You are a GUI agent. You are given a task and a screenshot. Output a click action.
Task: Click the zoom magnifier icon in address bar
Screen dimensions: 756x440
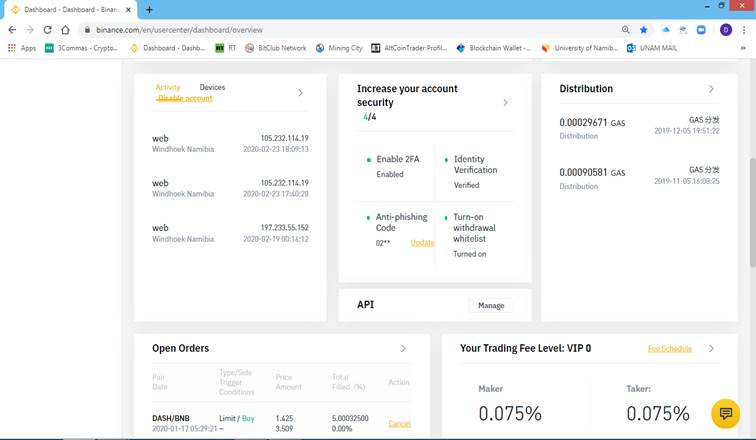tap(625, 30)
